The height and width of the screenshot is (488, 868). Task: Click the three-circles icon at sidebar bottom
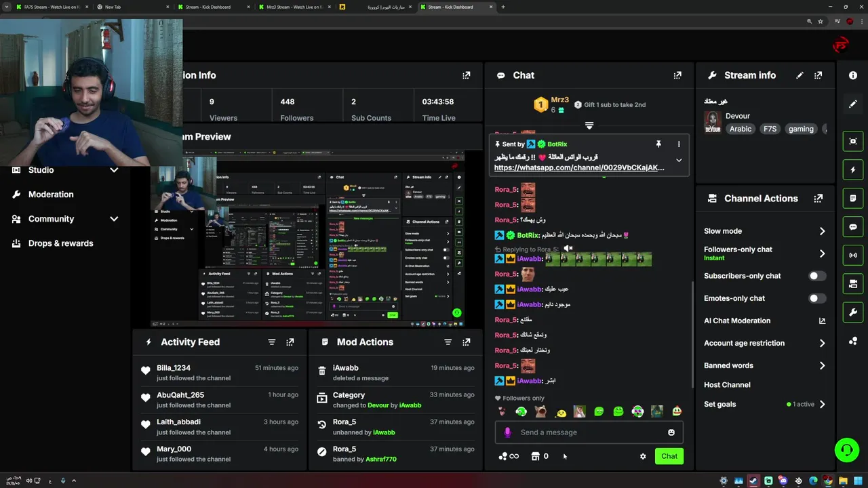coord(853,341)
